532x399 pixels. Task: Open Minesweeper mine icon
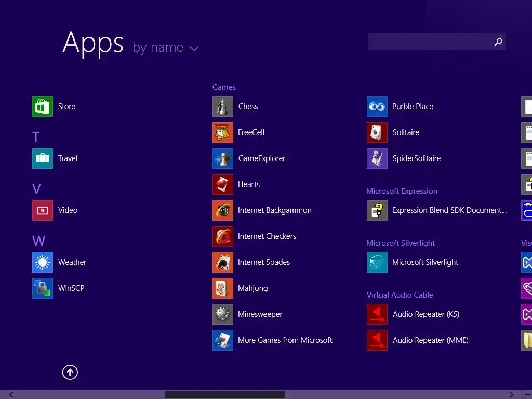[x=223, y=314]
